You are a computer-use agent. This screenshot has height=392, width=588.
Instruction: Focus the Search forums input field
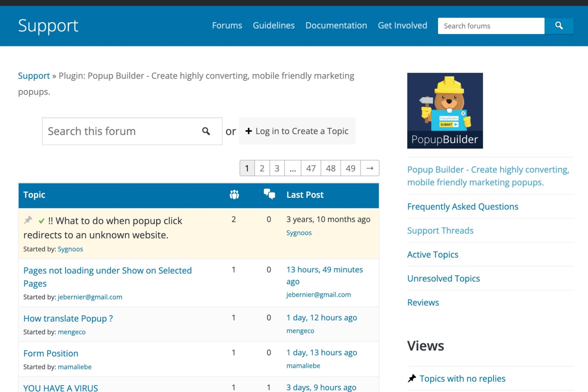(491, 26)
